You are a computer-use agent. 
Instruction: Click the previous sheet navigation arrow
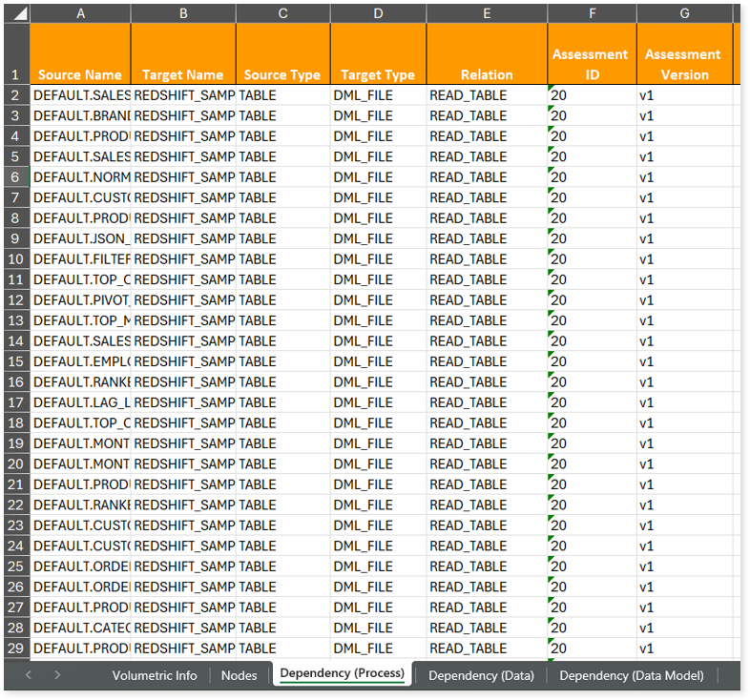pos(28,675)
